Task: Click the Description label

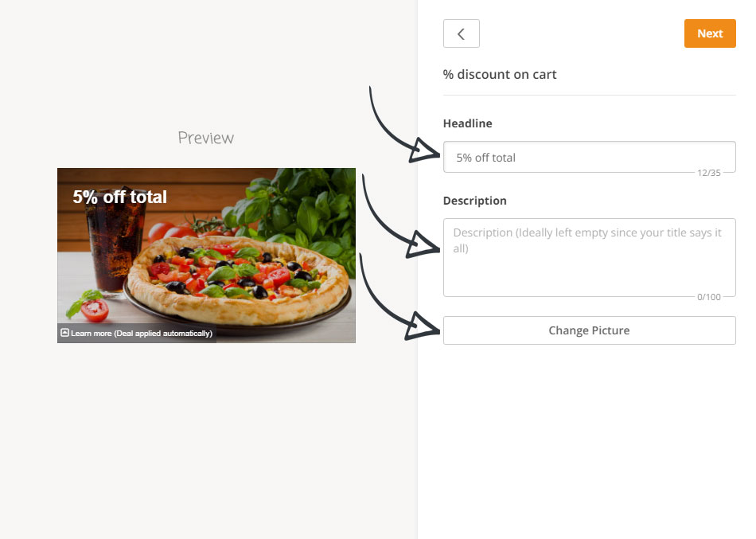Action: click(474, 201)
